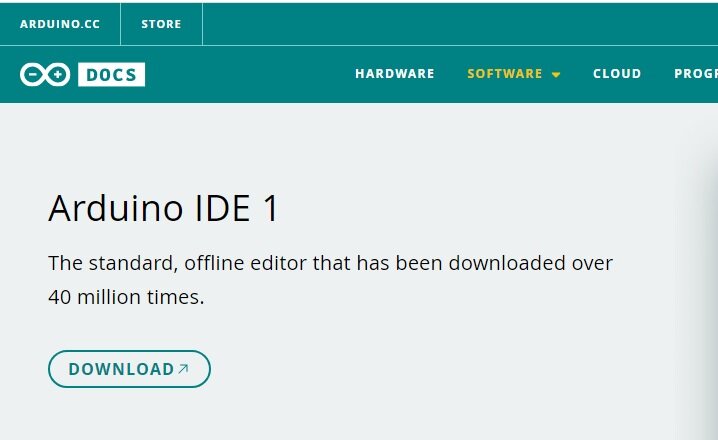Image resolution: width=718 pixels, height=440 pixels.
Task: Open the CLOUD navigation item
Action: pyautogui.click(x=617, y=74)
